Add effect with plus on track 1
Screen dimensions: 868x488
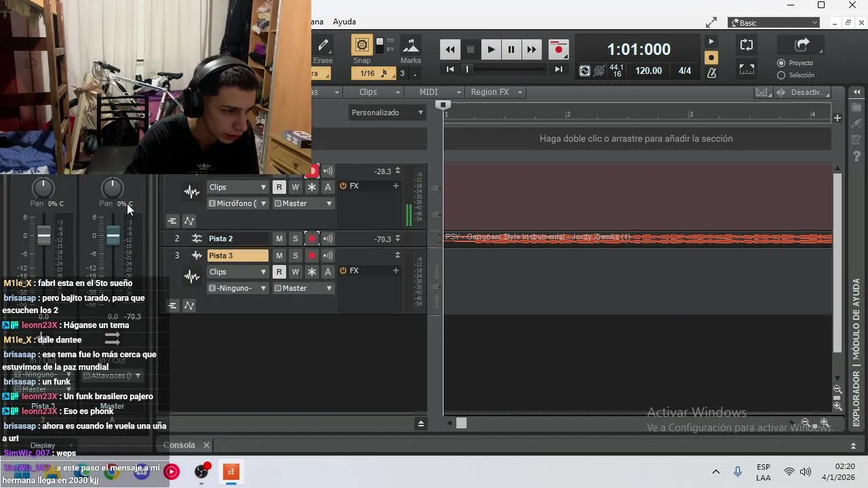(396, 186)
